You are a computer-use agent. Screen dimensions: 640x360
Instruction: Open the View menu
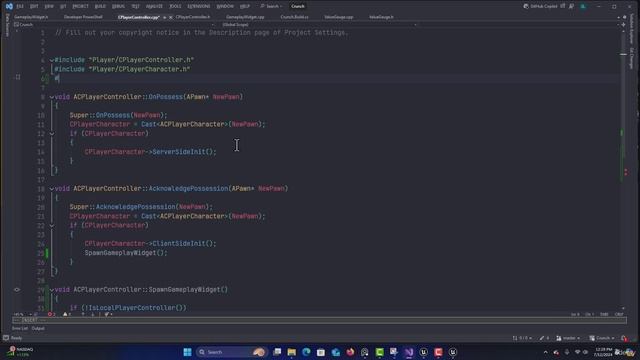click(x=49, y=6)
